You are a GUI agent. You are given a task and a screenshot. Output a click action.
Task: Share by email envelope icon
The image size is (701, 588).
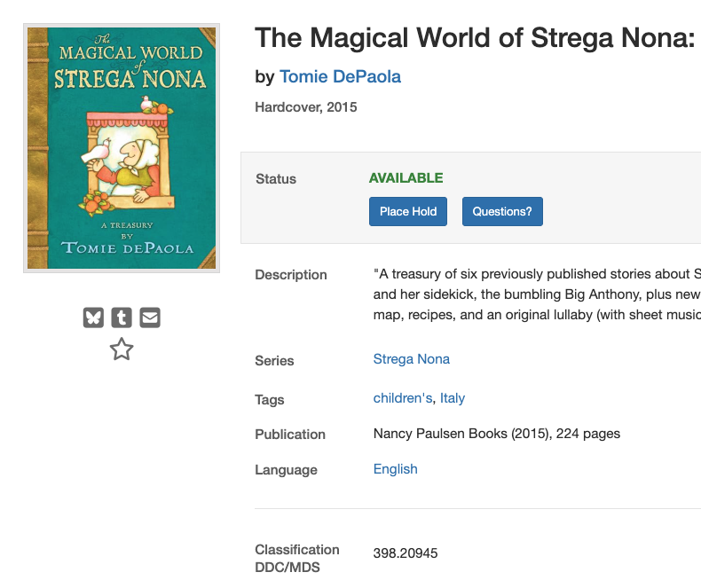[x=150, y=318]
